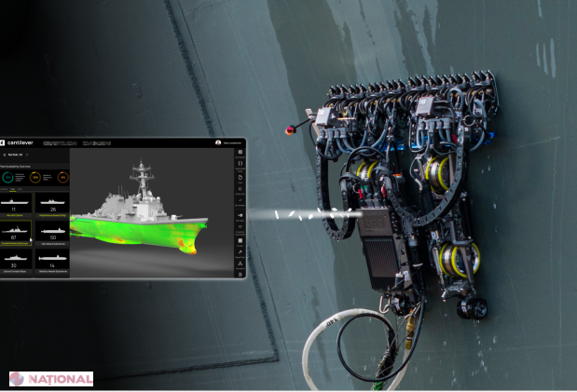Image resolution: width=577 pixels, height=392 pixels.
Task: Select the Aircraft Carrier card showing 11
Action: (17, 205)
